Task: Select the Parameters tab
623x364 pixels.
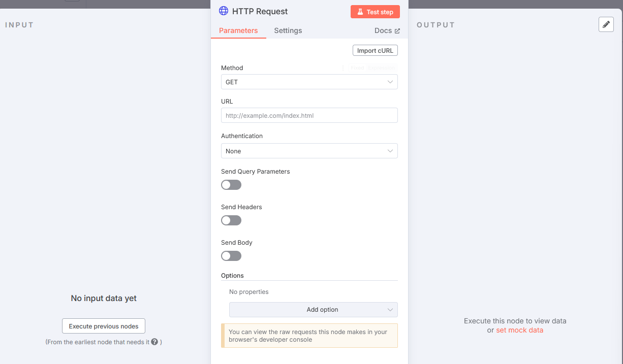Action: 238,30
